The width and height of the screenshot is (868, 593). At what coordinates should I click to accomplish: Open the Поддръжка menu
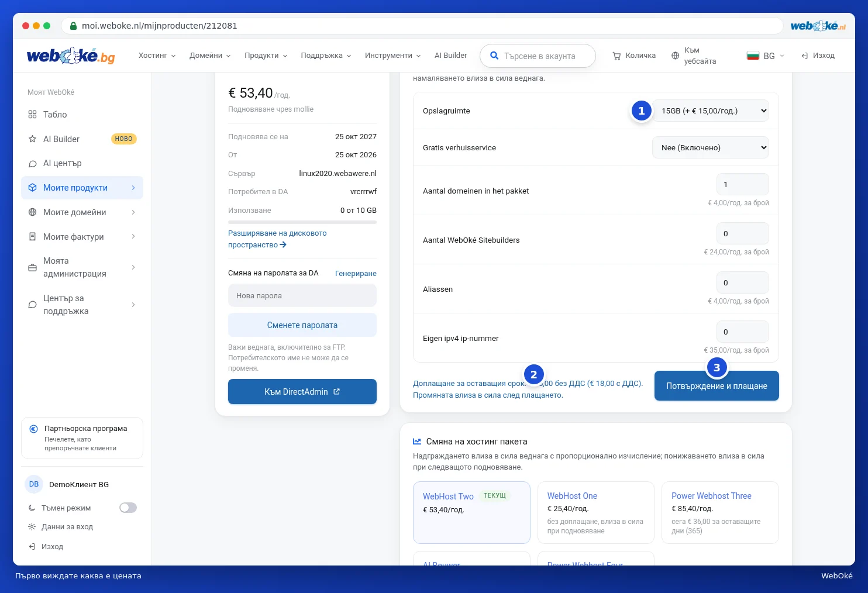[x=326, y=56]
